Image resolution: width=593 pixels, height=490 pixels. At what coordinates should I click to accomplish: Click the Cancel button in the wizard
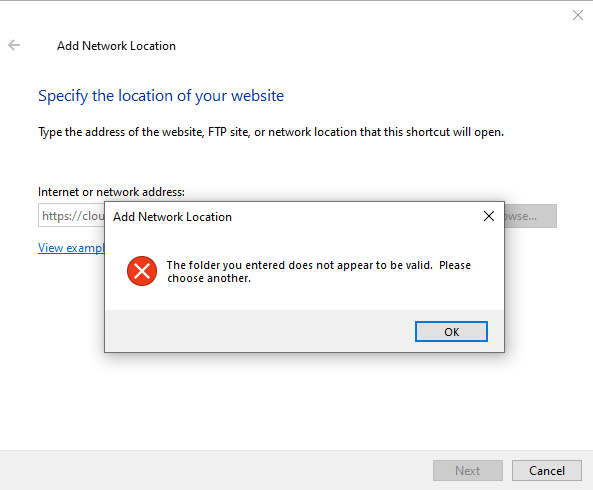(x=546, y=470)
